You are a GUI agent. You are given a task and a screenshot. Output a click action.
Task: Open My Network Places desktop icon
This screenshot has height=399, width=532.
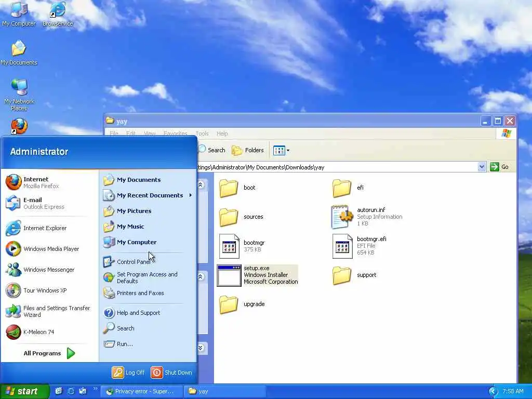pyautogui.click(x=19, y=95)
